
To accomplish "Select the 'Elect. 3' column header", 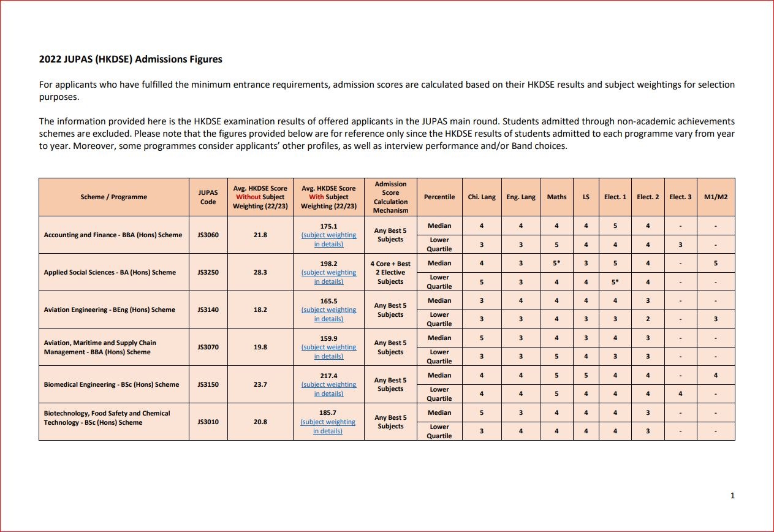I will pyautogui.click(x=680, y=197).
